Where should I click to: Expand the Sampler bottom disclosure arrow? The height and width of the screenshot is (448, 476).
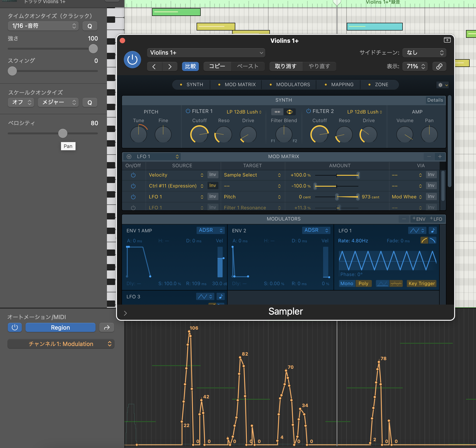pos(125,313)
